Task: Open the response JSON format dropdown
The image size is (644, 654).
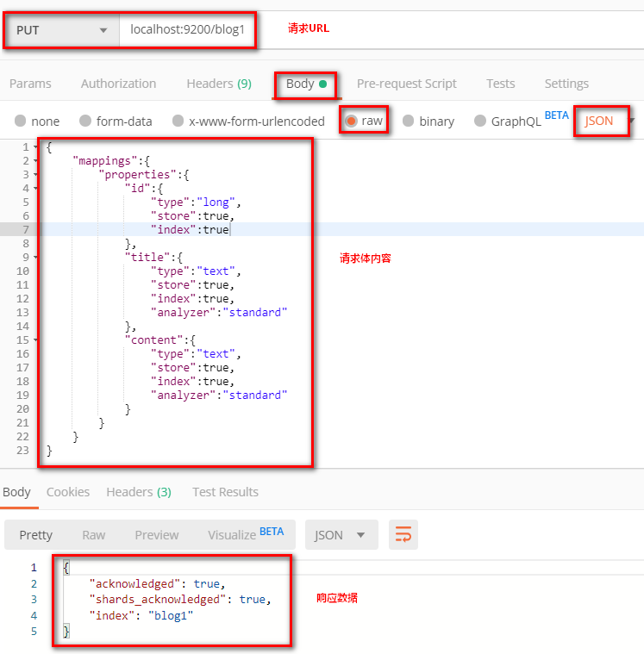Action: (341, 535)
